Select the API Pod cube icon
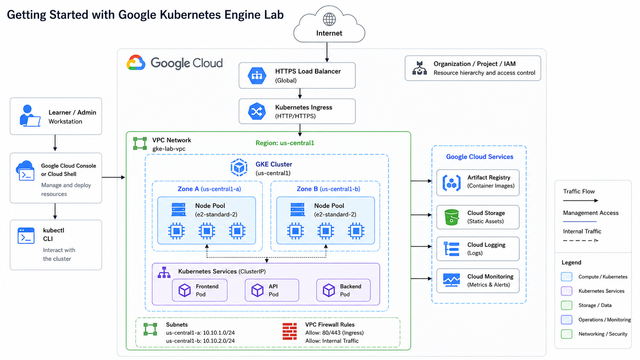The image size is (640, 360). 257,290
